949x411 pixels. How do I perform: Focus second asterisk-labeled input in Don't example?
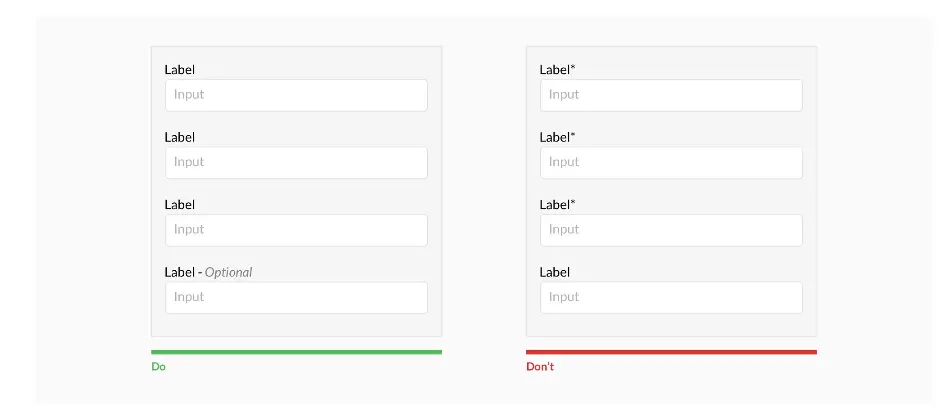pyautogui.click(x=671, y=163)
